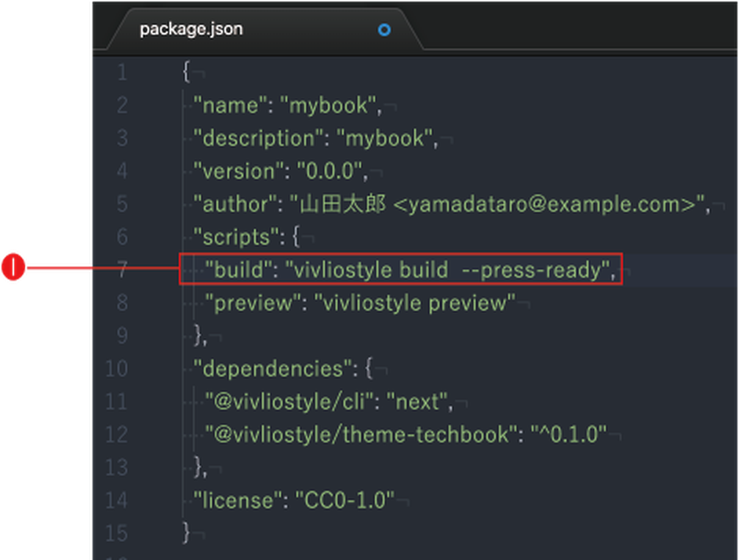Image resolution: width=739 pixels, height=560 pixels.
Task: Click the "0.0.0" version value
Action: 330,172
